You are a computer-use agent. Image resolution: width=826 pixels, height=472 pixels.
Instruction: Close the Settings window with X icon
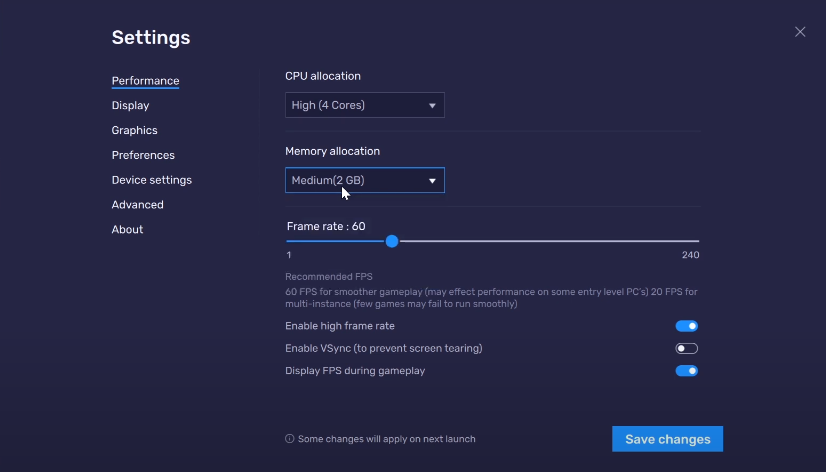(x=800, y=32)
